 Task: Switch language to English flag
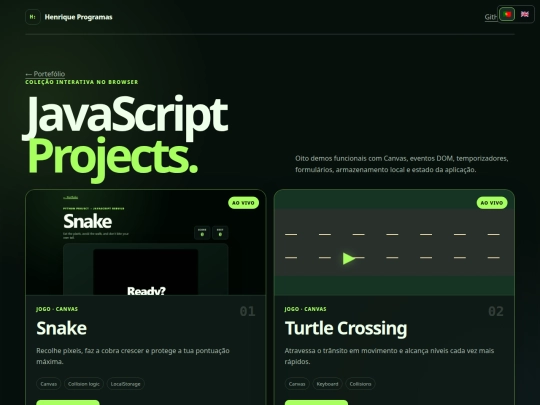(525, 14)
